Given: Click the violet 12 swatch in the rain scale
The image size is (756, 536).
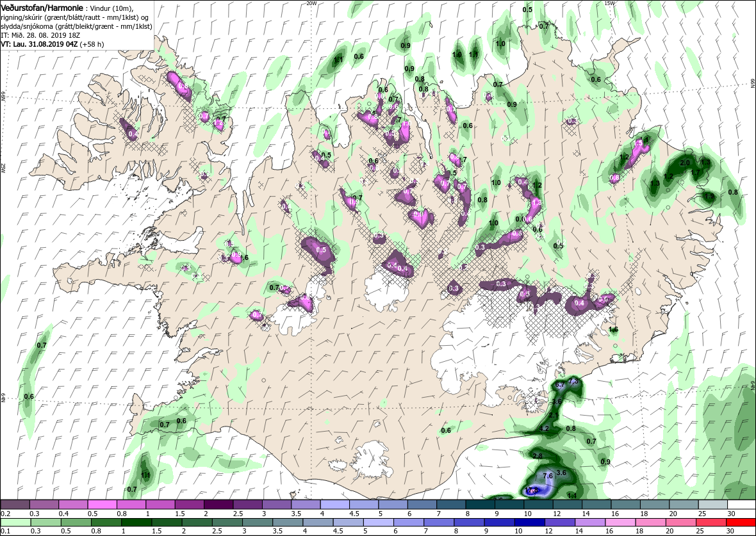Looking at the screenshot, I should (560, 523).
